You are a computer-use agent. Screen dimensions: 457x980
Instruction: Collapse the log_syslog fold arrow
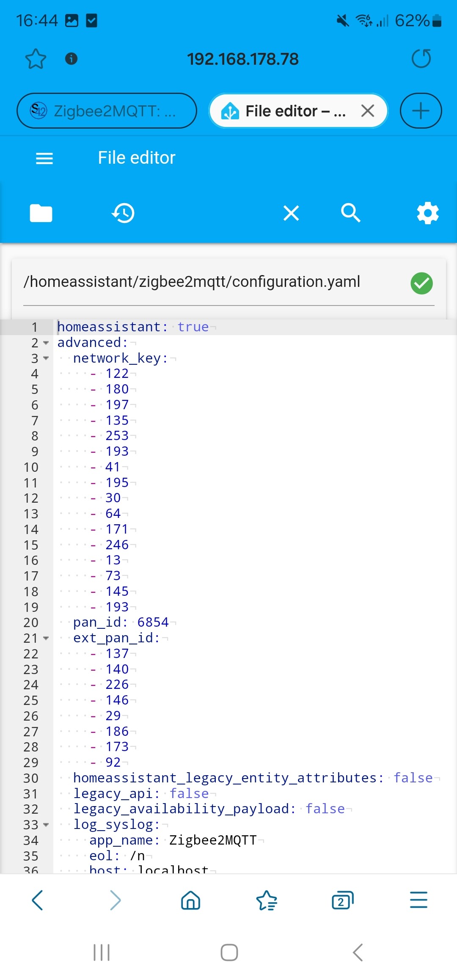tap(46, 825)
